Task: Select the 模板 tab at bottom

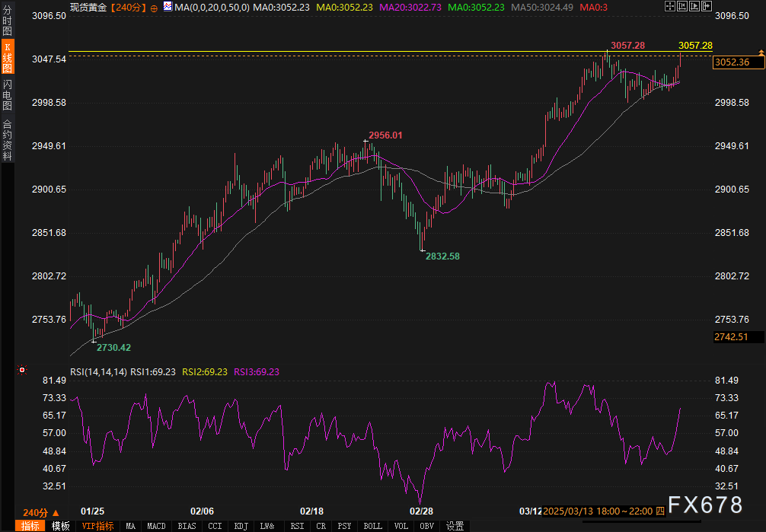Action: tap(61, 526)
